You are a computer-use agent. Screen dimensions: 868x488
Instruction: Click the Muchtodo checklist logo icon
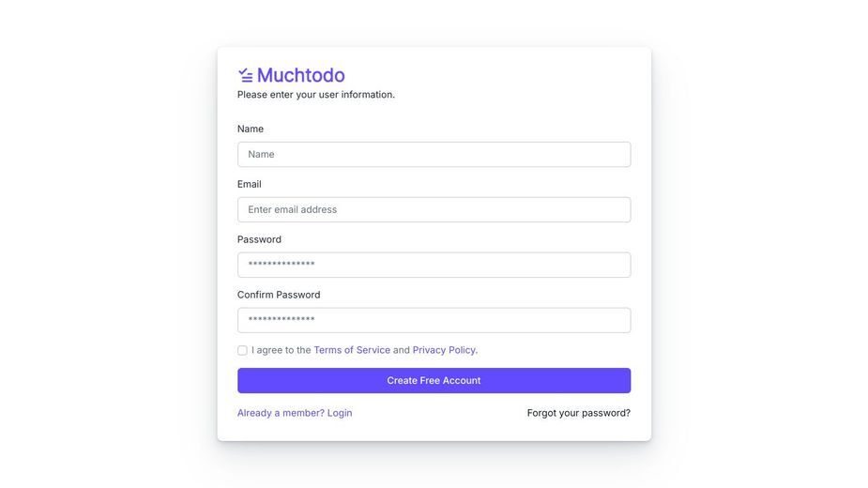pyautogui.click(x=245, y=75)
